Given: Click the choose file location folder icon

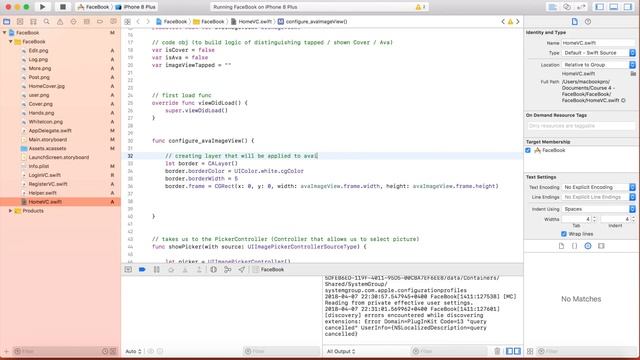Looking at the screenshot, I should (x=633, y=74).
